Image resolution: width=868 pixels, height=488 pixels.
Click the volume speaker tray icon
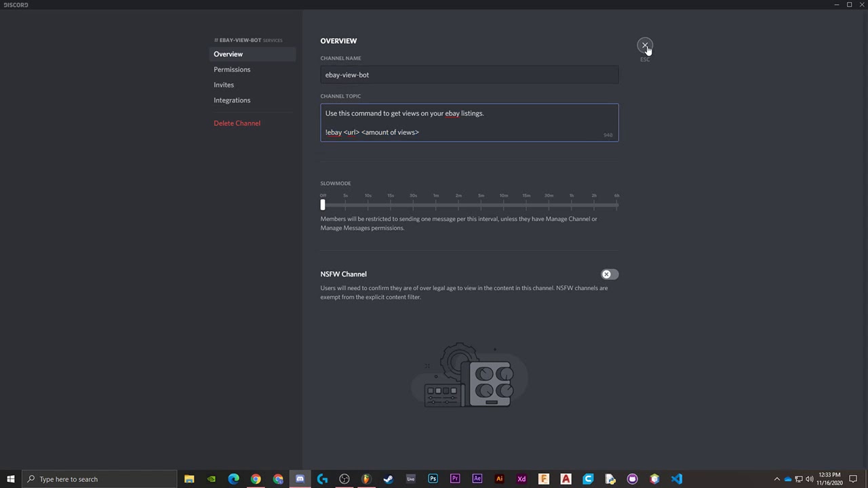[x=810, y=479]
